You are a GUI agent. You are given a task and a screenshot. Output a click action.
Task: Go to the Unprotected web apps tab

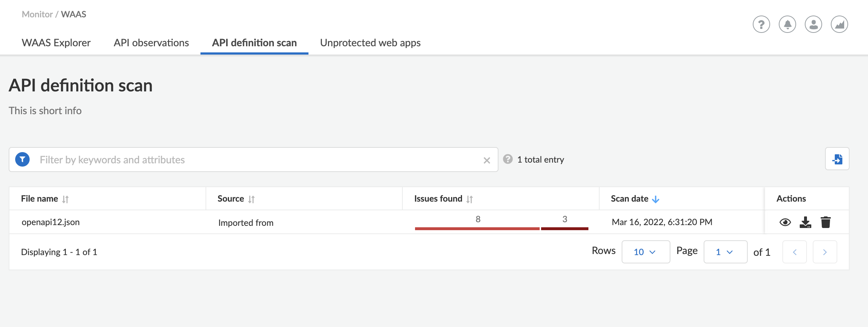pos(370,43)
